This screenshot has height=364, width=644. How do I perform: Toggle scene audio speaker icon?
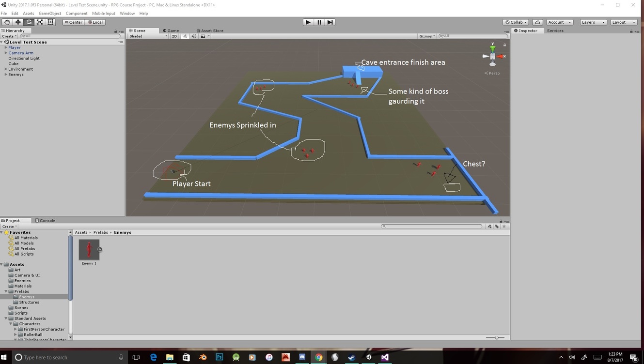194,36
